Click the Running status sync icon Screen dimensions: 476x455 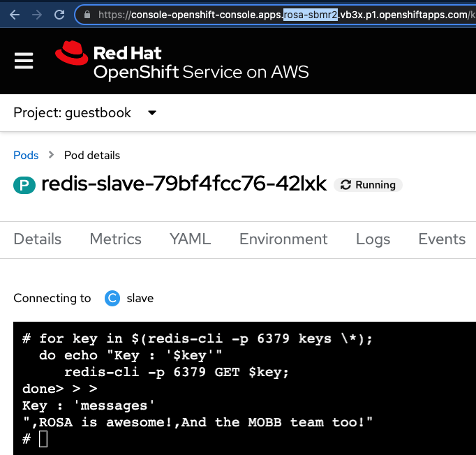(345, 185)
